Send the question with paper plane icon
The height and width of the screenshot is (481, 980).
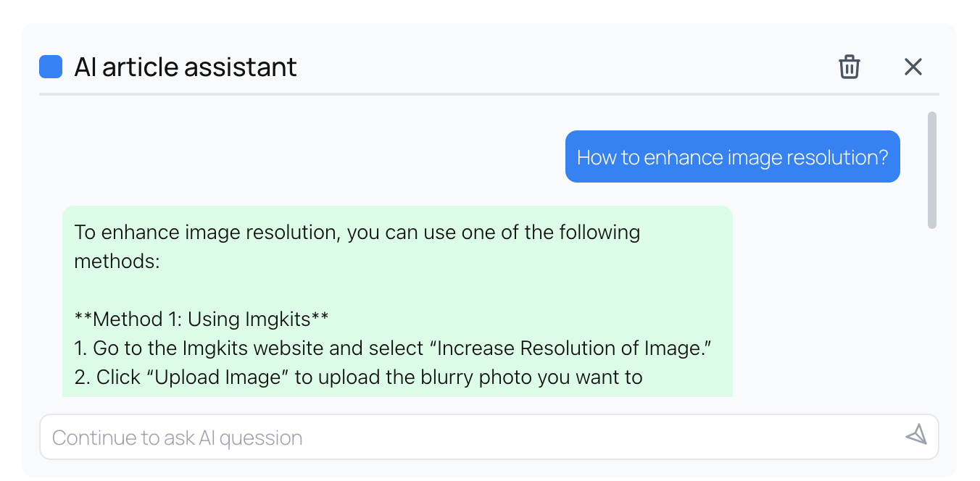[916, 435]
